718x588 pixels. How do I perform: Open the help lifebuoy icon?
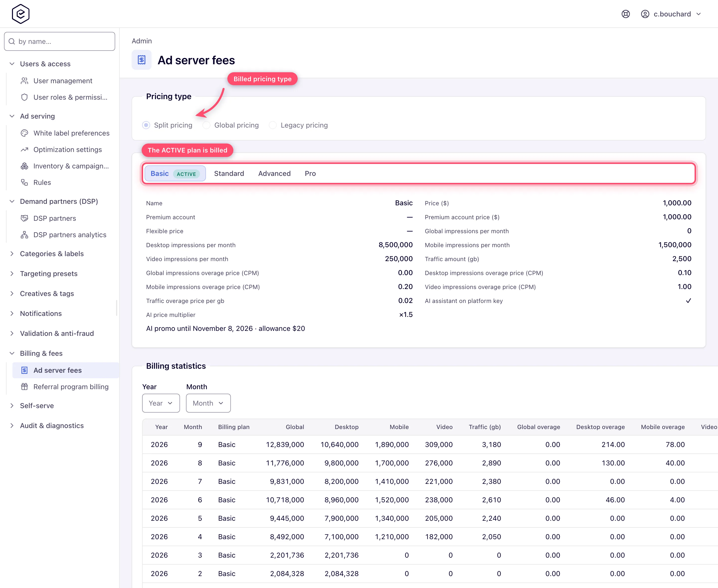point(626,14)
